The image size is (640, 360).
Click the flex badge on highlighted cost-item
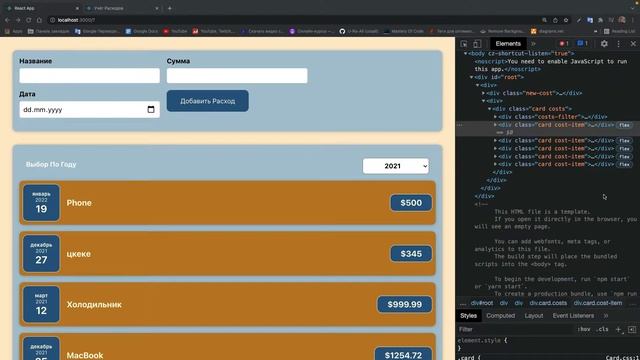click(x=624, y=125)
